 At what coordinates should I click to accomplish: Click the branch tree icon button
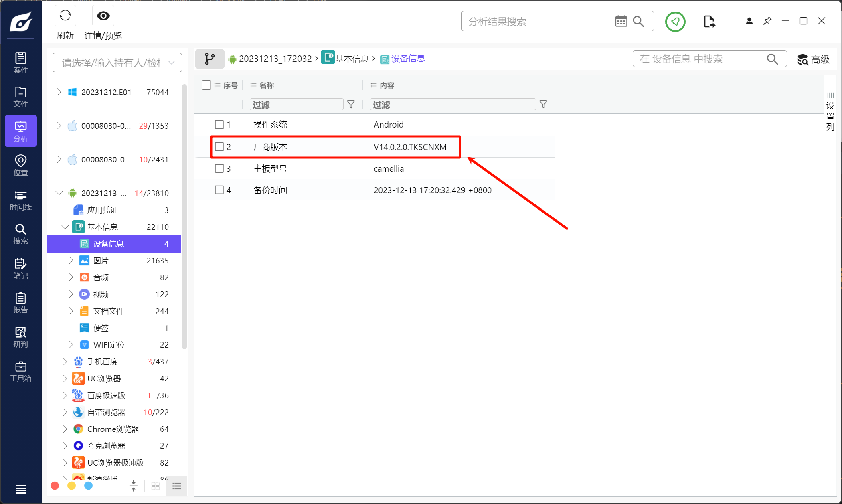(209, 59)
